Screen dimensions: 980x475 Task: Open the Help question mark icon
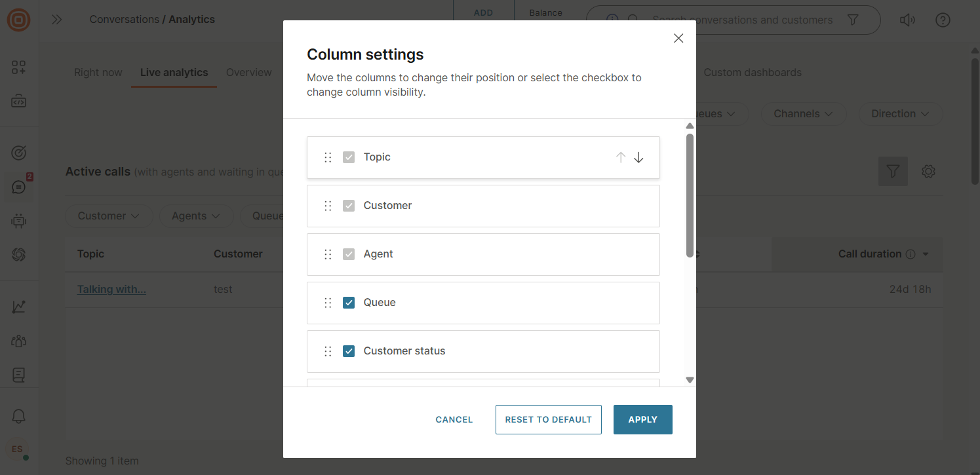coord(943,20)
